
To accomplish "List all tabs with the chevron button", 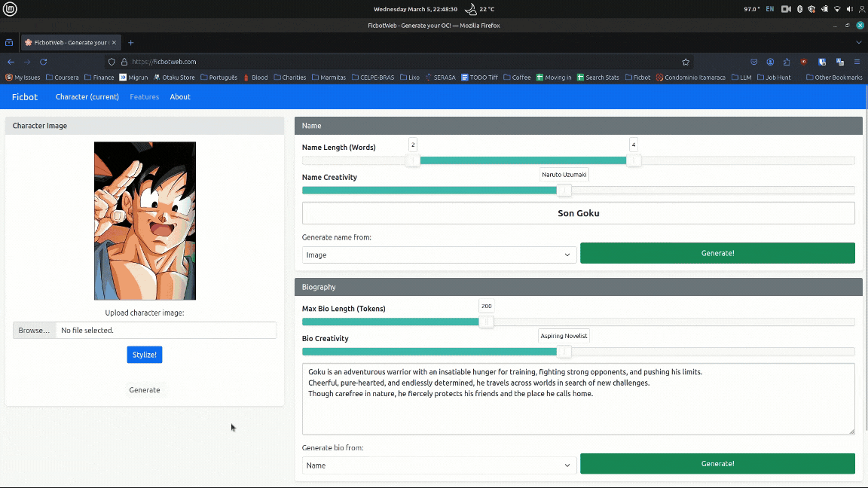I will coord(859,43).
